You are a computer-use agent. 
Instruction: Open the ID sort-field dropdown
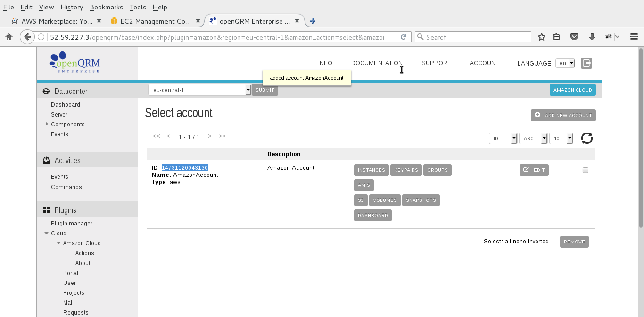[503, 138]
